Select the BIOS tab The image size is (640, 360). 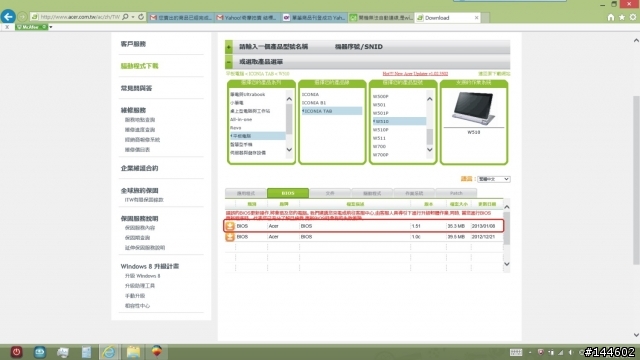click(288, 193)
